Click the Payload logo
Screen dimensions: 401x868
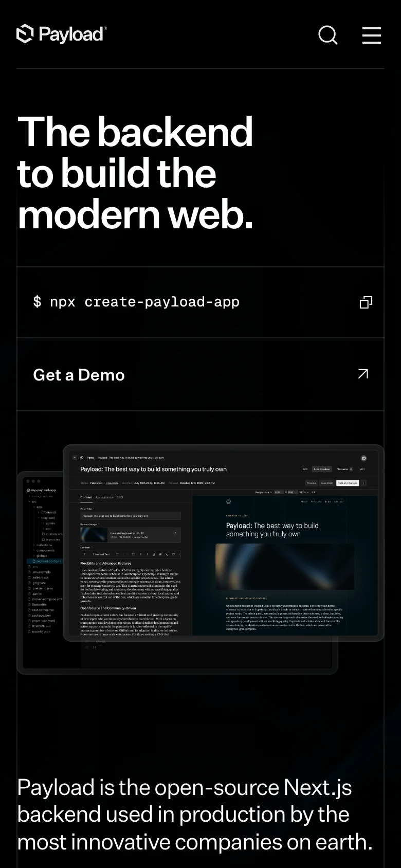pos(62,34)
